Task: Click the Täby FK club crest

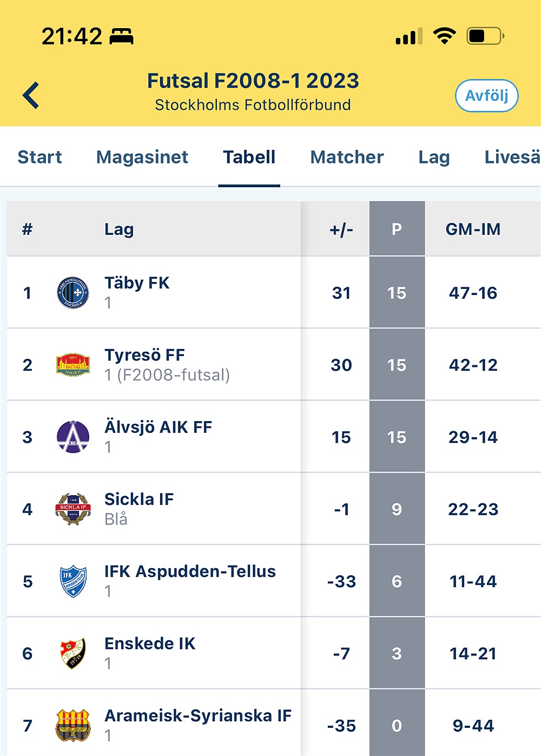Action: [73, 293]
